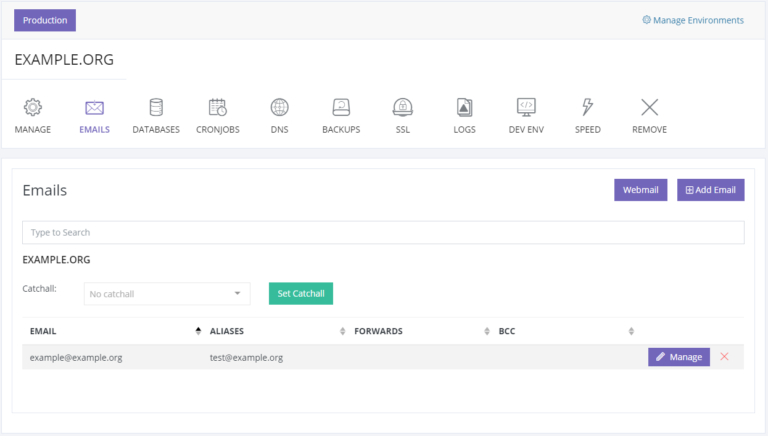Click Manage for example@example.org
Screen dimensions: 768x436
coord(679,357)
